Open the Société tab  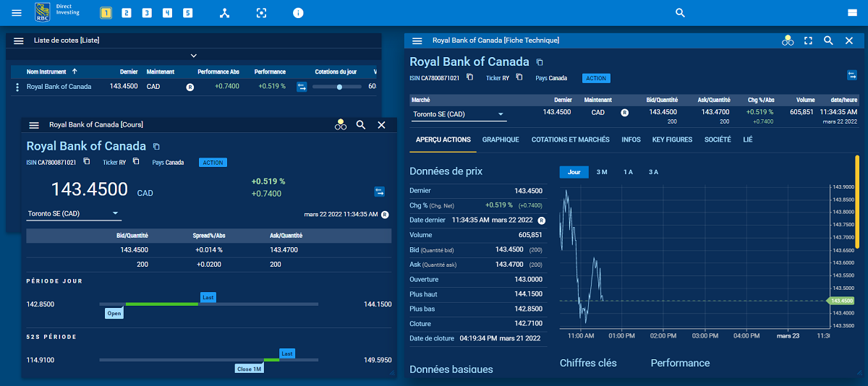coord(718,140)
